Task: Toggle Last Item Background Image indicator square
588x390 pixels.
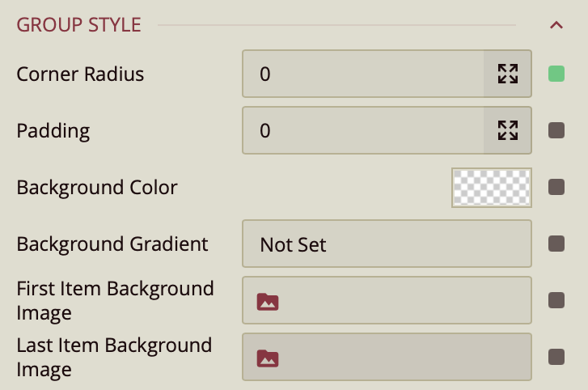Action: tap(556, 357)
